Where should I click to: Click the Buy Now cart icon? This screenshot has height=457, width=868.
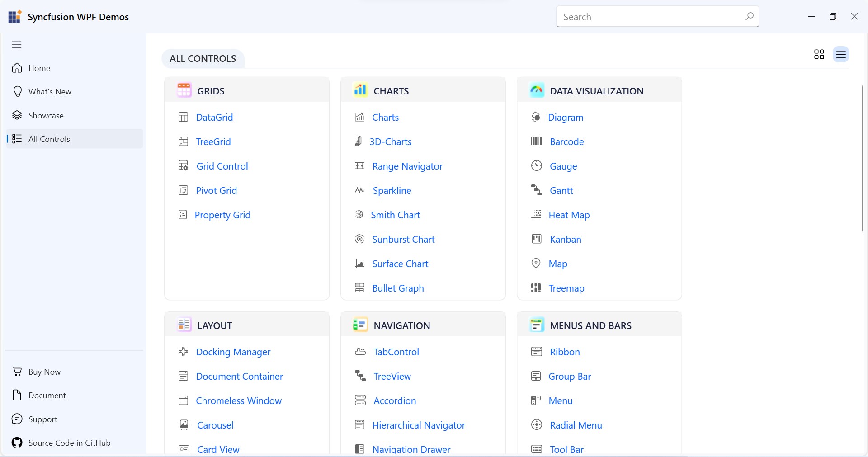(x=17, y=372)
